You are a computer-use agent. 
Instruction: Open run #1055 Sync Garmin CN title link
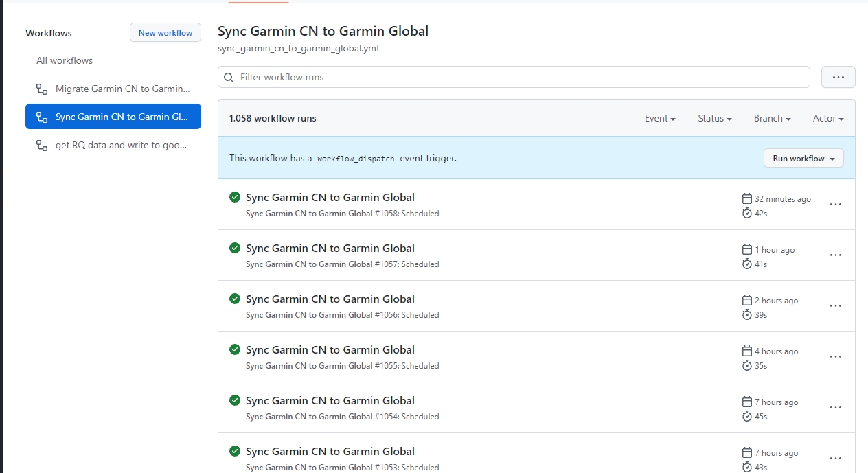pos(330,349)
